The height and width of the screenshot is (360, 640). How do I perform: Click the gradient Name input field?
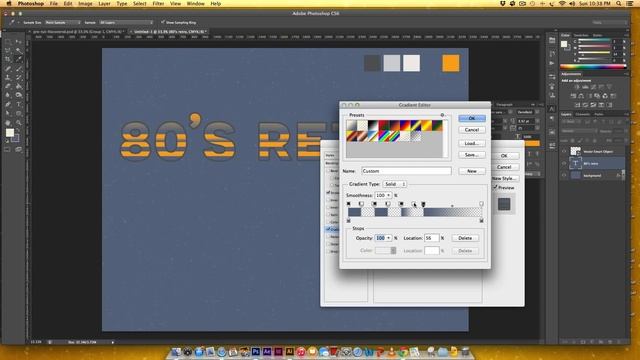click(x=406, y=171)
